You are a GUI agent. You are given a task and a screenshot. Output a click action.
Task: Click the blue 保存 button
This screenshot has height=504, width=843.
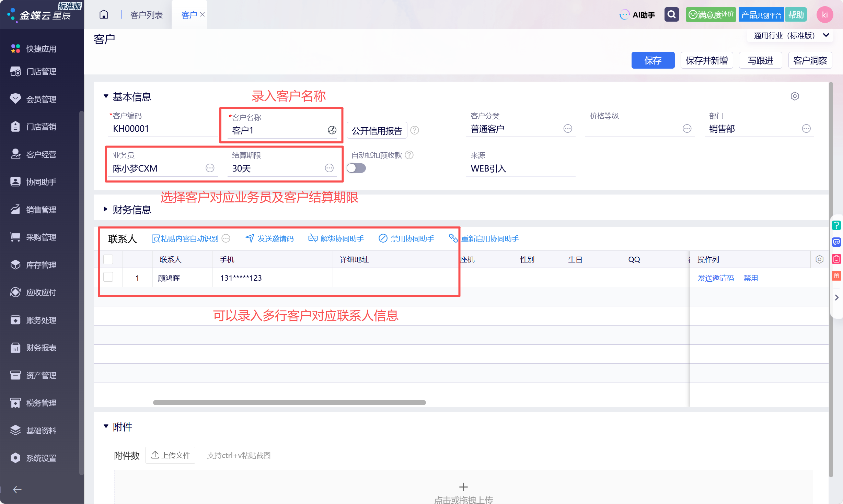(653, 60)
